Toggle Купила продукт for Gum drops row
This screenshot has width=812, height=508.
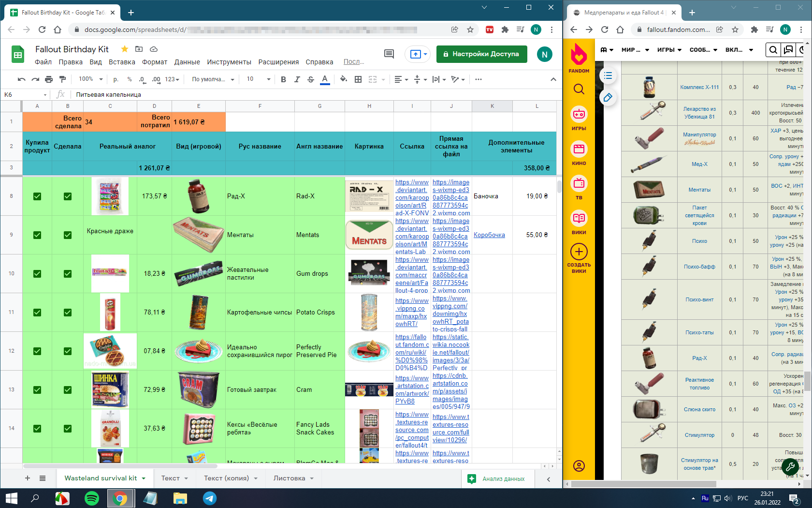(x=37, y=274)
